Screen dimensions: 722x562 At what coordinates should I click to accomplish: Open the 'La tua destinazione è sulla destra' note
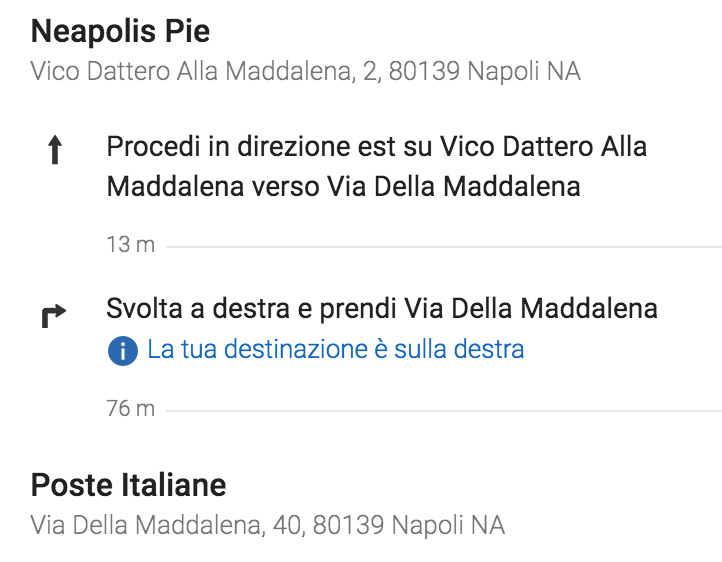335,349
